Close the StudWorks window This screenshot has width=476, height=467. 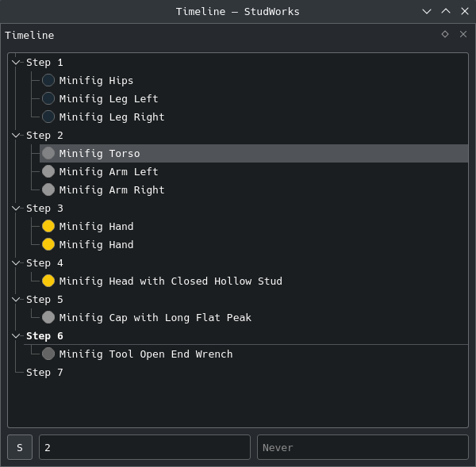(x=465, y=12)
